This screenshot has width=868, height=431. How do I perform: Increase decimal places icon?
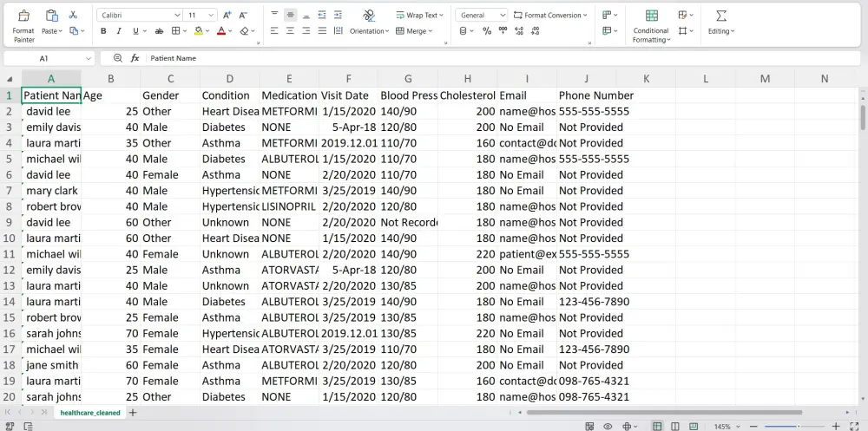tap(519, 31)
